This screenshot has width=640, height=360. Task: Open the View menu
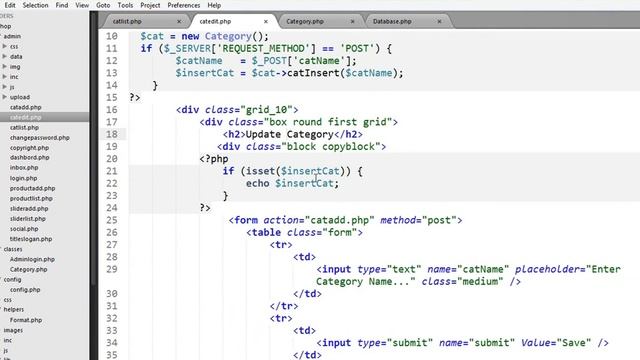point(82,5)
